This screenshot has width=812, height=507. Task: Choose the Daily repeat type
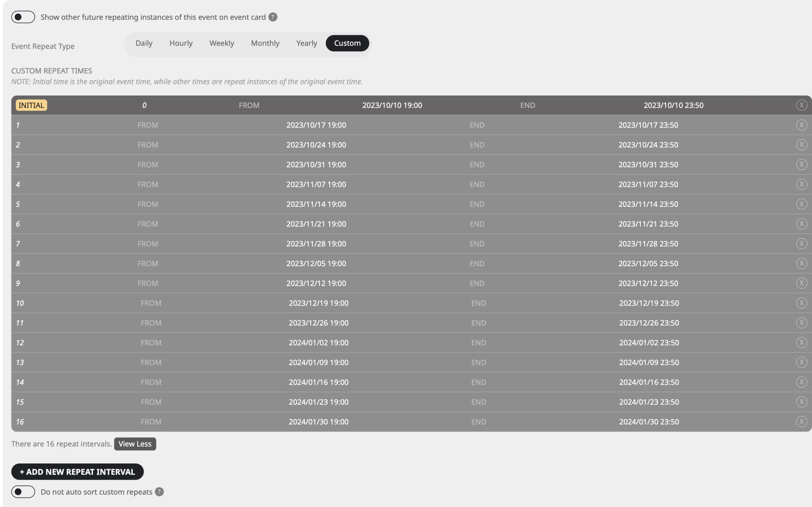144,43
